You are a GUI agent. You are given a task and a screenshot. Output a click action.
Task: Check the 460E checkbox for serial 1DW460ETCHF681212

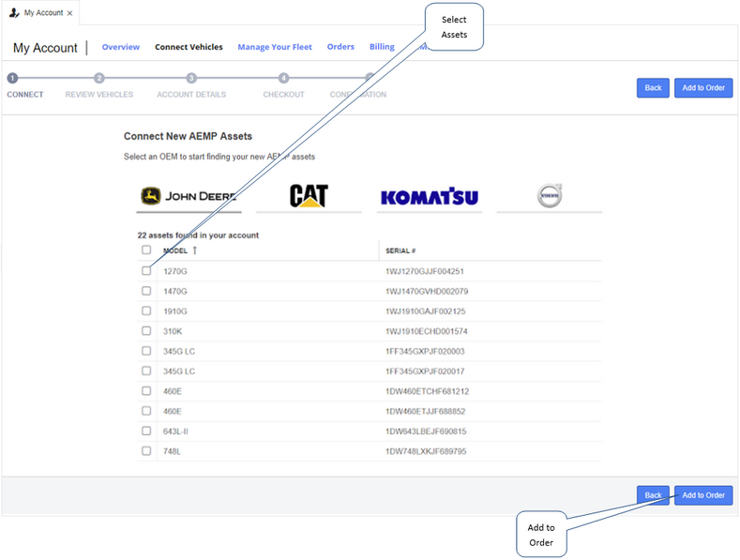(x=146, y=391)
